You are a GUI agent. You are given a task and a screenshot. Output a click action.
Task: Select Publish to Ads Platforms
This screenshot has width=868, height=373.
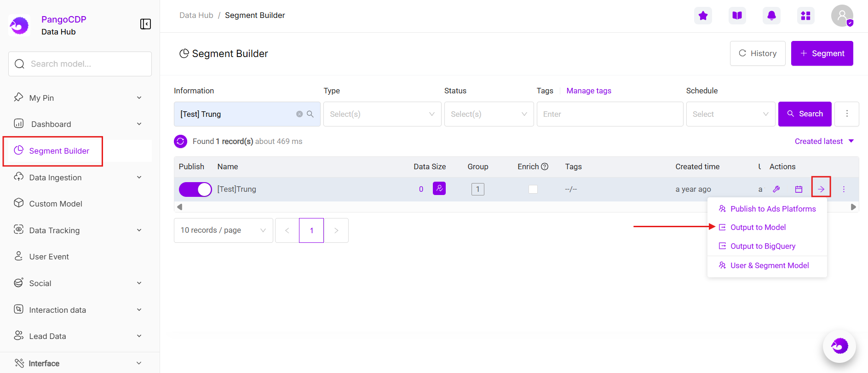pyautogui.click(x=767, y=209)
